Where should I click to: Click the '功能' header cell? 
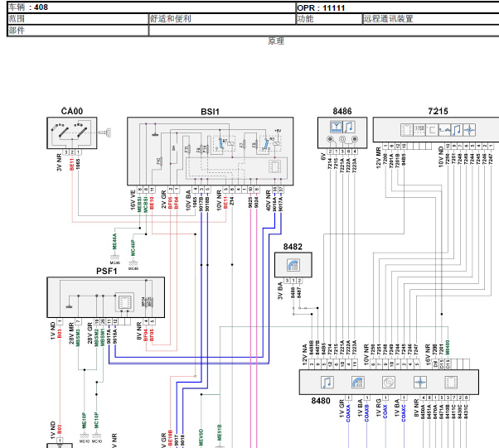(329, 19)
